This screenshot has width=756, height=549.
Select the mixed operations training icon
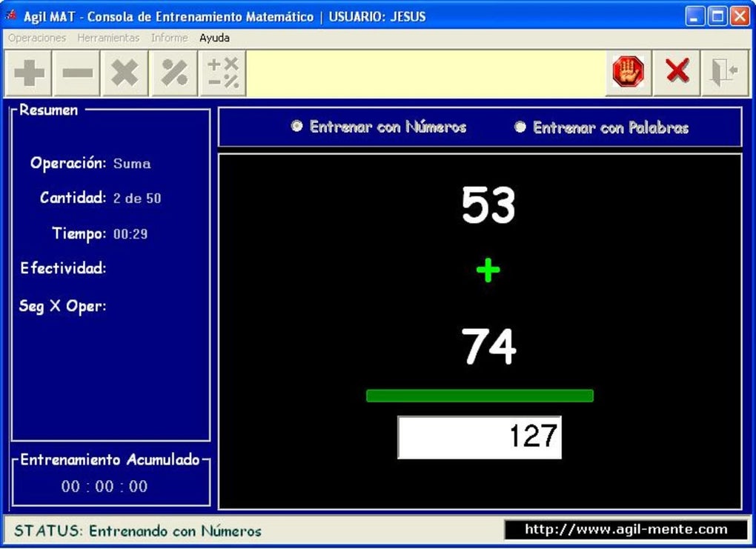point(223,72)
